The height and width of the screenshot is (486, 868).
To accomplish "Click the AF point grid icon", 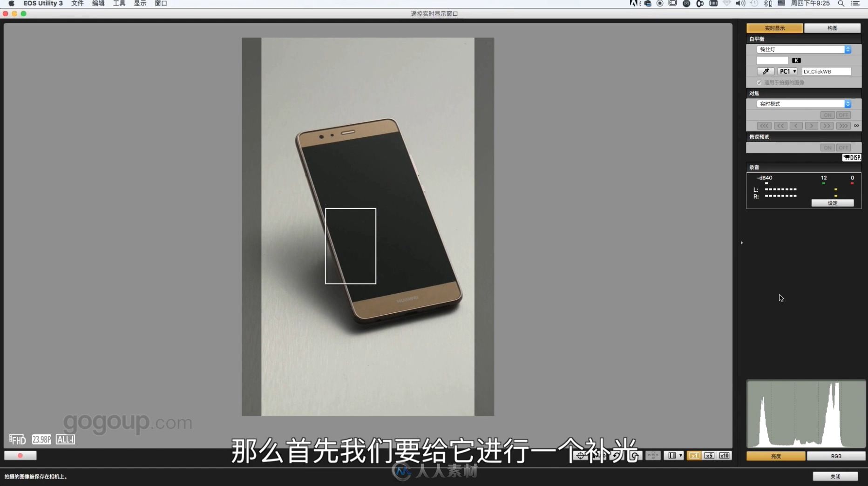I will coord(653,455).
